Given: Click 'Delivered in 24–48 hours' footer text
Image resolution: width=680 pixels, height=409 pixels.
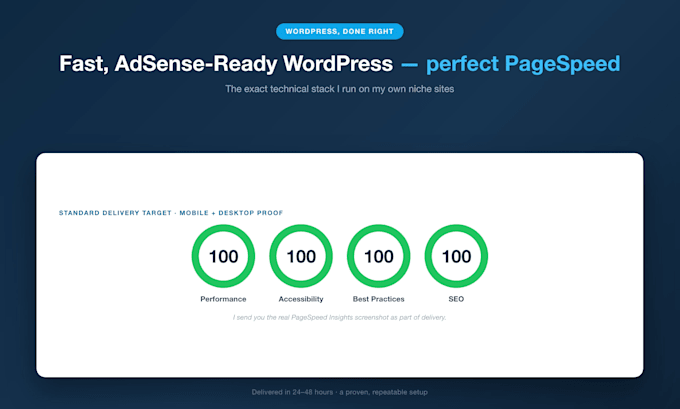Looking at the screenshot, I should pos(340,392).
